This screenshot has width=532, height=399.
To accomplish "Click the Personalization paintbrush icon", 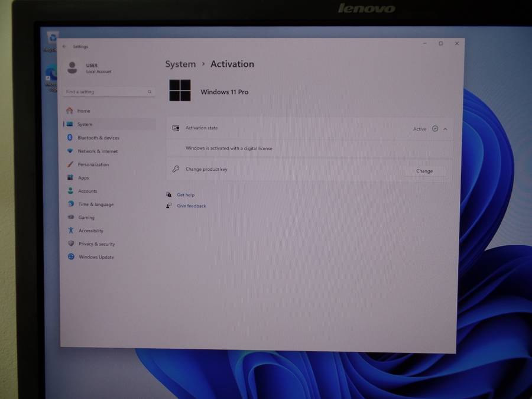I will tap(70, 164).
